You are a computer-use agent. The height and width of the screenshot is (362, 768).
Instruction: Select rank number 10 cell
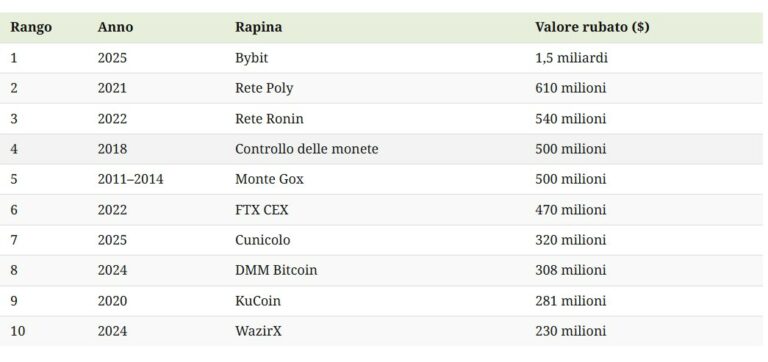[18, 331]
